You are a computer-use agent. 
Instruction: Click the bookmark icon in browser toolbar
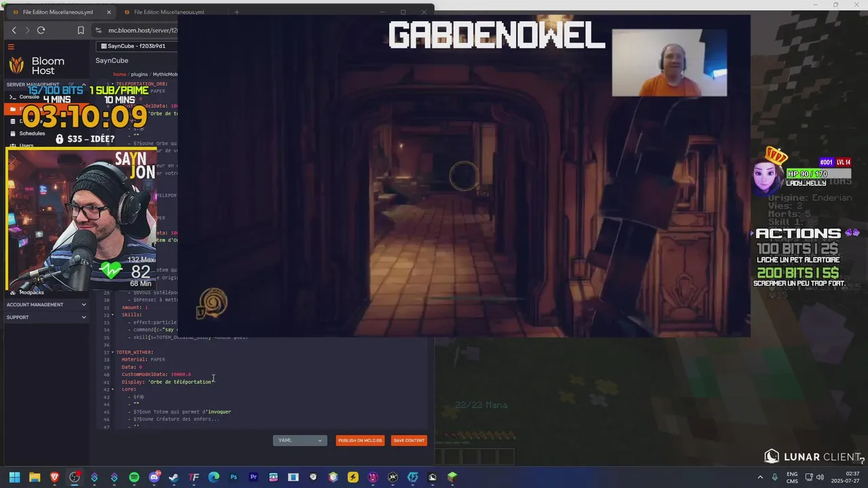tap(81, 30)
